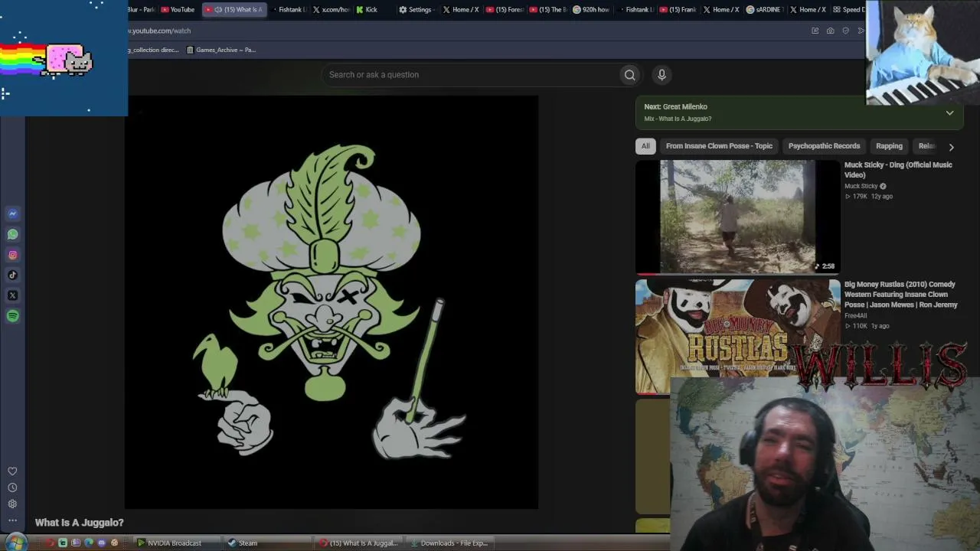Switch to the 'YouTube' browser tab
980x551 pixels.
(178, 10)
